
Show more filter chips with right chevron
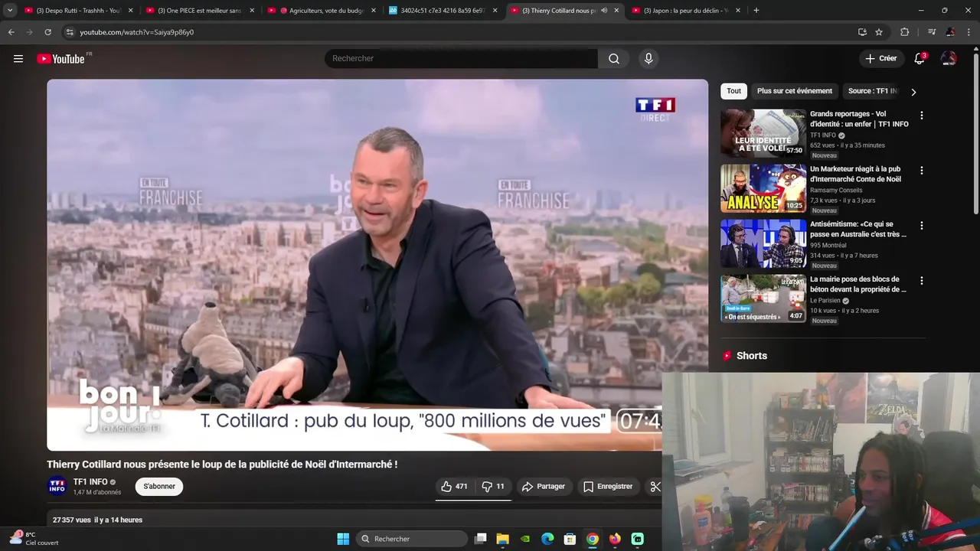[x=913, y=92]
